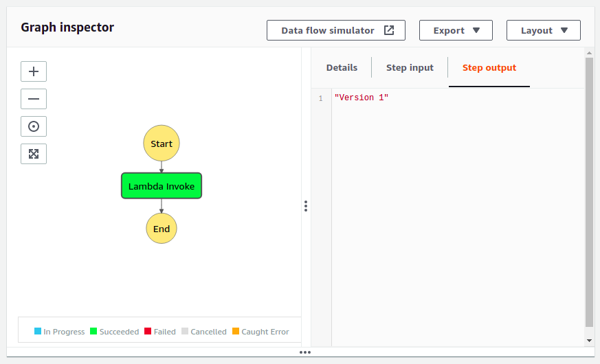600x364 pixels.
Task: Click the line number 1 gutter
Action: tap(321, 98)
